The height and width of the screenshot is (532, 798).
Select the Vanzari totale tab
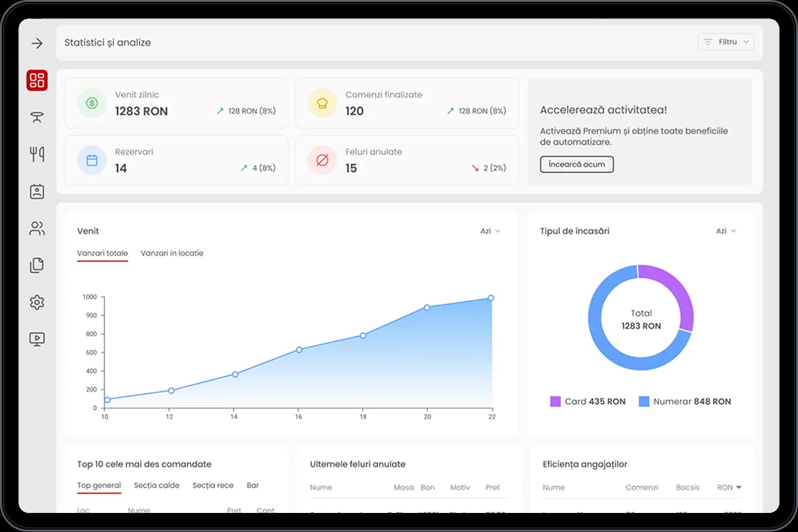[102, 253]
